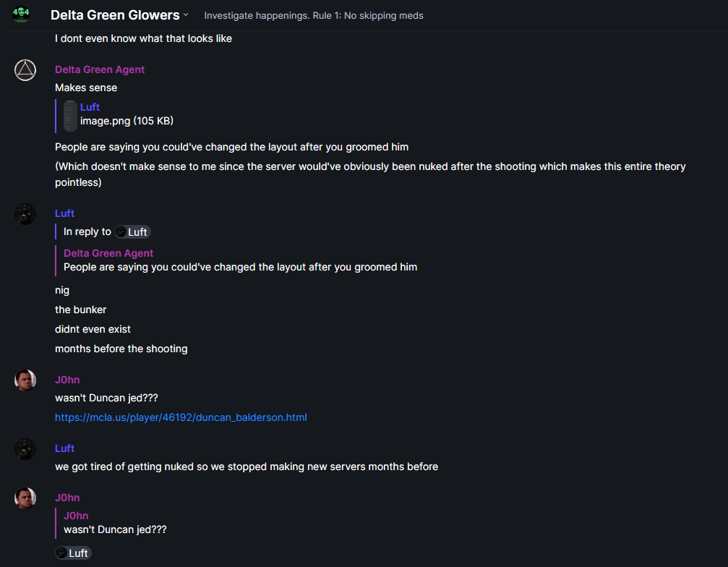Open J0hn's avatar beside the mcla.us link message
Image resolution: width=728 pixels, height=567 pixels.
(x=25, y=380)
